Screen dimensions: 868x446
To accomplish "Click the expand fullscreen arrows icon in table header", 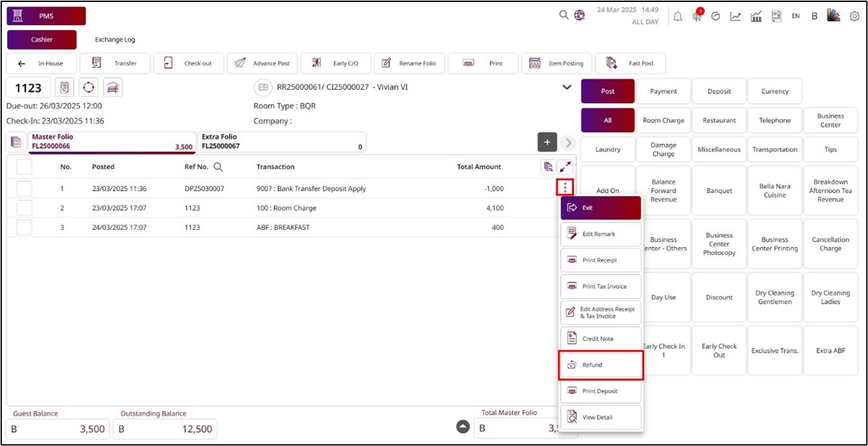I will pos(565,167).
